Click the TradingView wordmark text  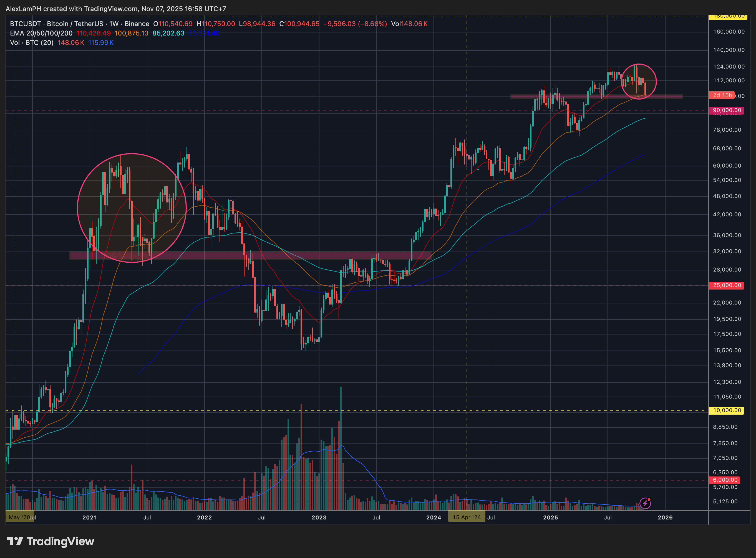point(61,541)
